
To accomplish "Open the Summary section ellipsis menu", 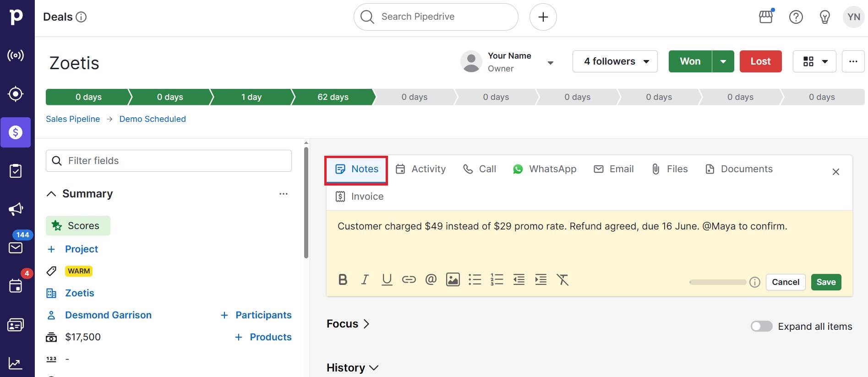I will (x=284, y=194).
